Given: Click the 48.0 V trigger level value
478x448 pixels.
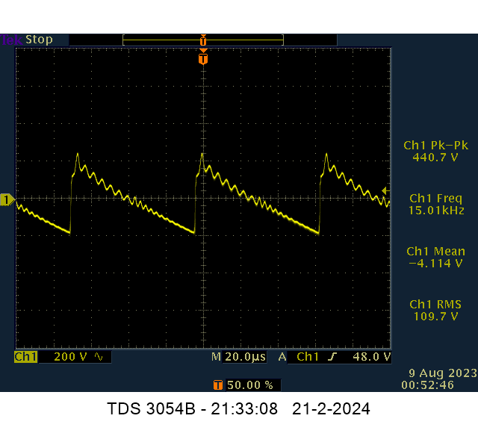Looking at the screenshot, I should click(371, 357).
